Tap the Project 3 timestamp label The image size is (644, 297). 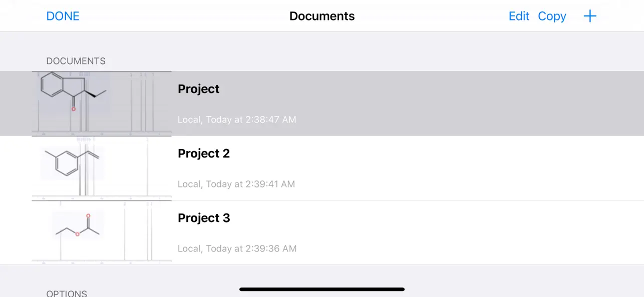[x=237, y=248]
